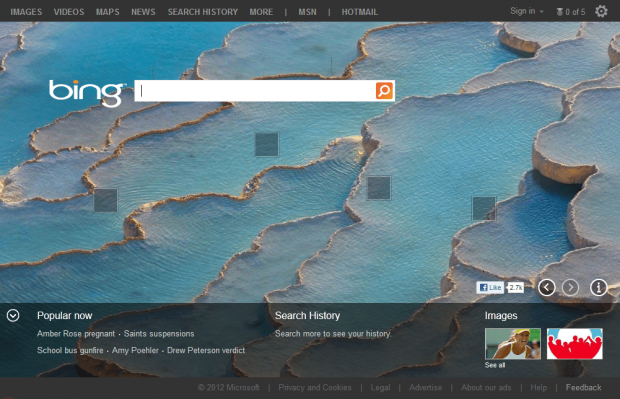The width and height of the screenshot is (620, 399).
Task: Open the Amber Rose pregnant link
Action: coord(76,334)
